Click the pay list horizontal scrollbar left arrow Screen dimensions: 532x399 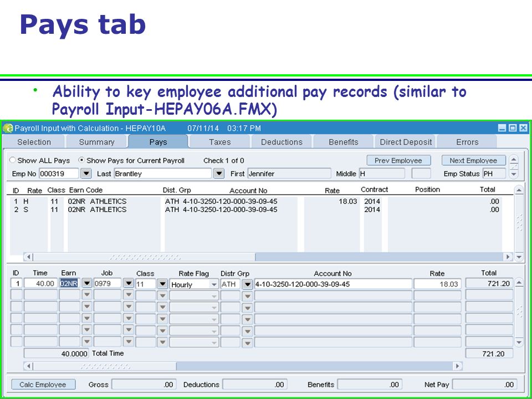coord(28,257)
